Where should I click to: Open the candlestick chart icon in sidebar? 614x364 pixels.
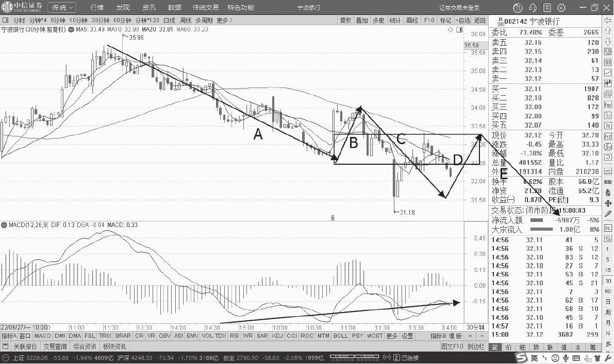coord(608,83)
